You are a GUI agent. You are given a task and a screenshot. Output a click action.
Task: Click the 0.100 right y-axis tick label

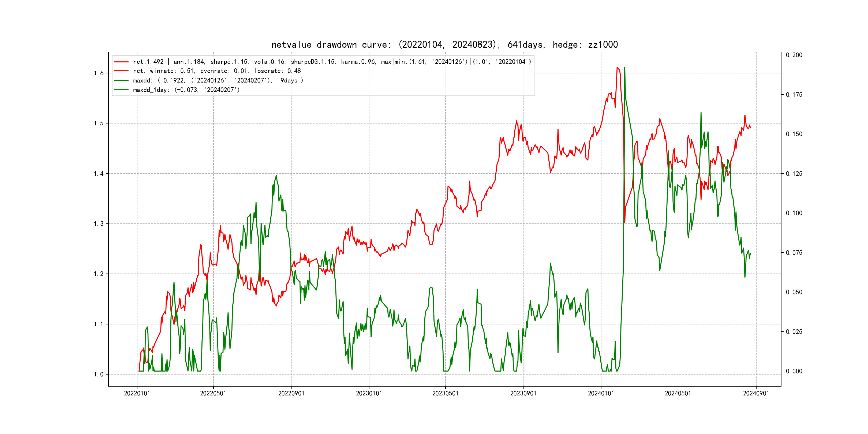pos(794,213)
